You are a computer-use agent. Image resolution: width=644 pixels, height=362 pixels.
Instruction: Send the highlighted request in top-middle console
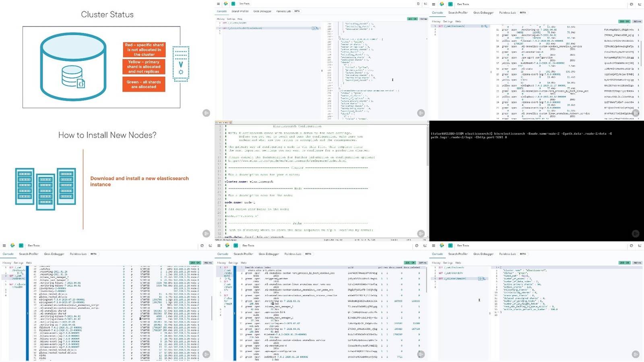coord(314,28)
